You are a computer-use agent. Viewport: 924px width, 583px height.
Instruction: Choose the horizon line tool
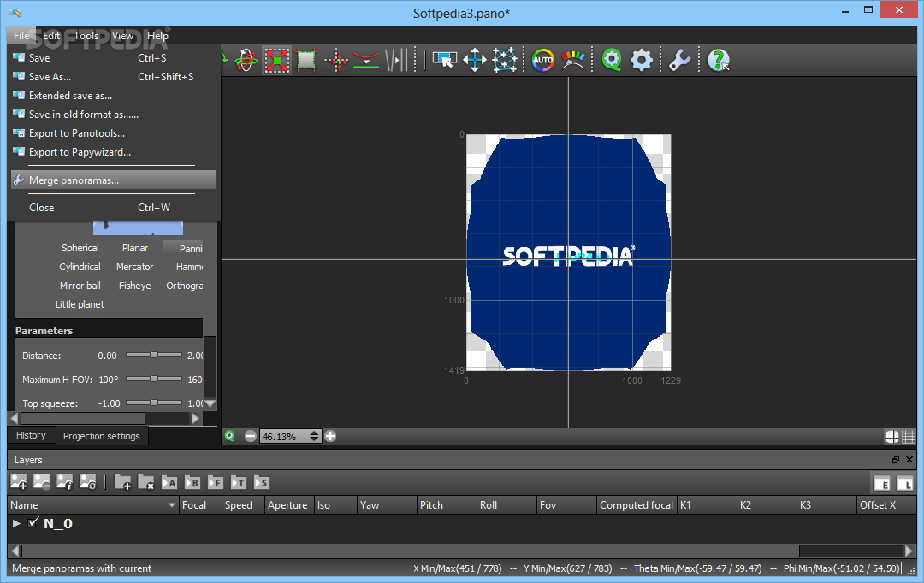[x=366, y=60]
